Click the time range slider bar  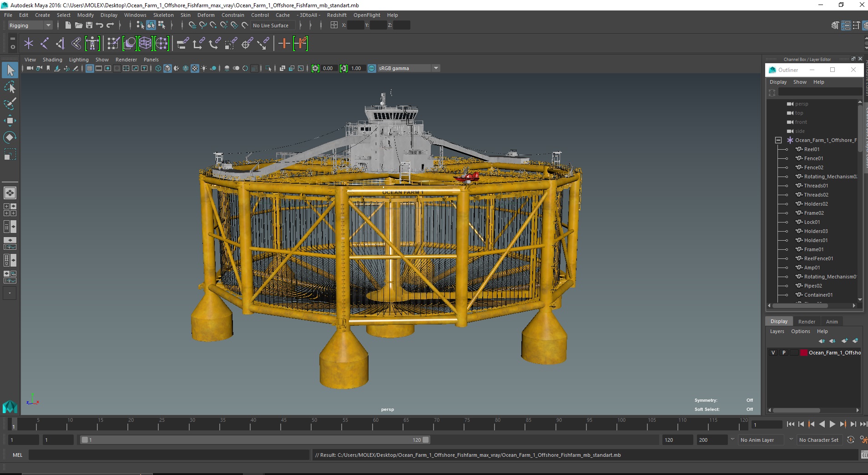[255, 440]
